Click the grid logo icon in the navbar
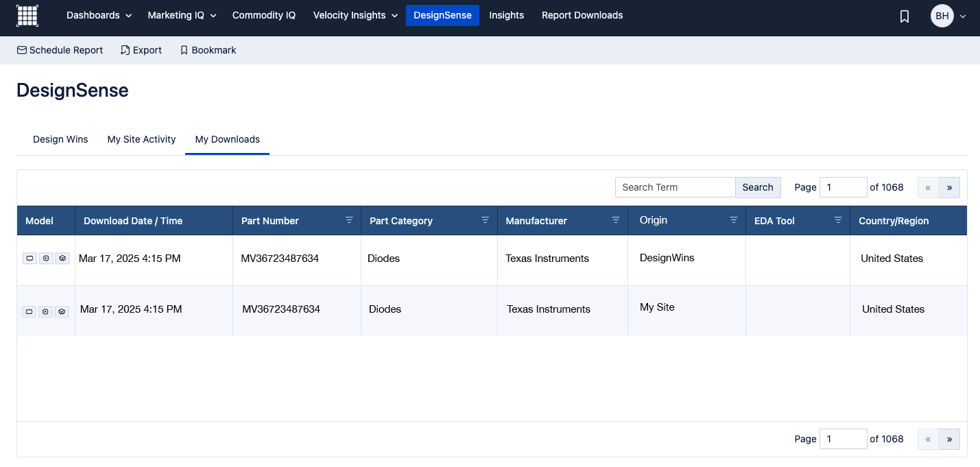980x467 pixels. (27, 15)
